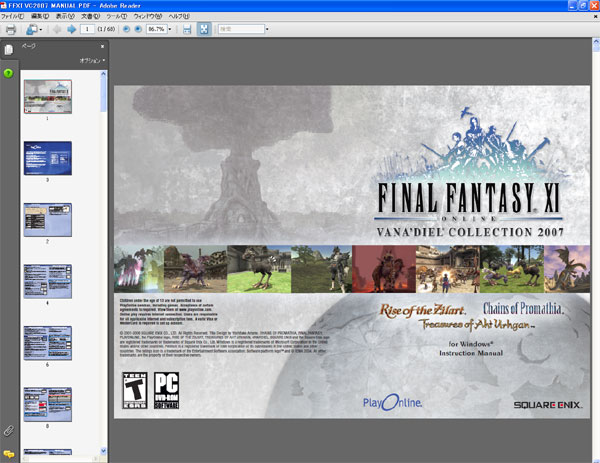Viewport: 600px width, 463px height.
Task: Click the PC DVD-ROM software badge
Action: (166, 390)
